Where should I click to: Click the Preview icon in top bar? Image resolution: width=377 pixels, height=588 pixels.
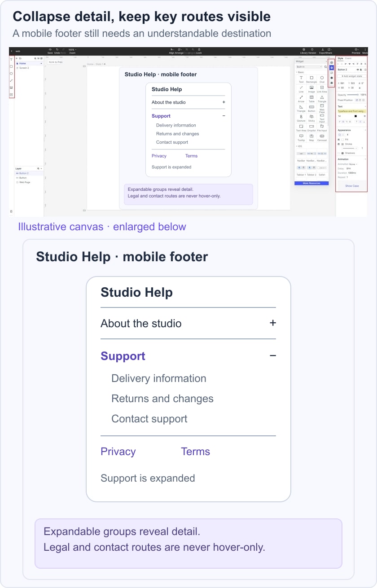[356, 49]
